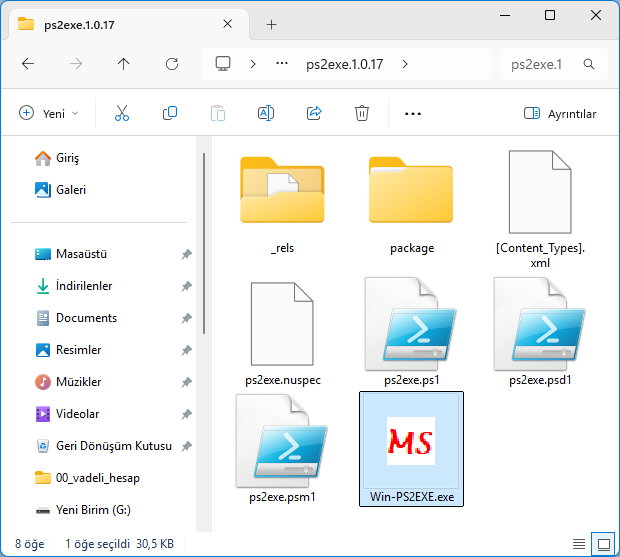Unpin Documents using its pin icon
Image resolution: width=620 pixels, height=557 pixels.
click(187, 318)
